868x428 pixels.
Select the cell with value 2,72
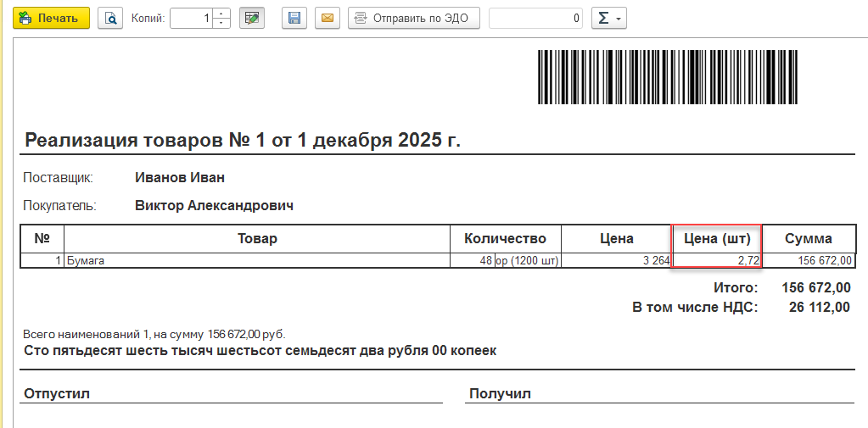pos(717,261)
